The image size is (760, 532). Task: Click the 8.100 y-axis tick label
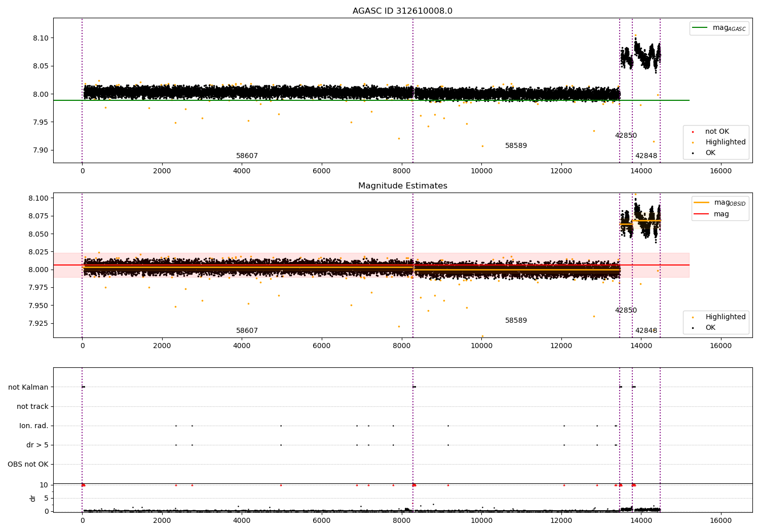(x=39, y=198)
